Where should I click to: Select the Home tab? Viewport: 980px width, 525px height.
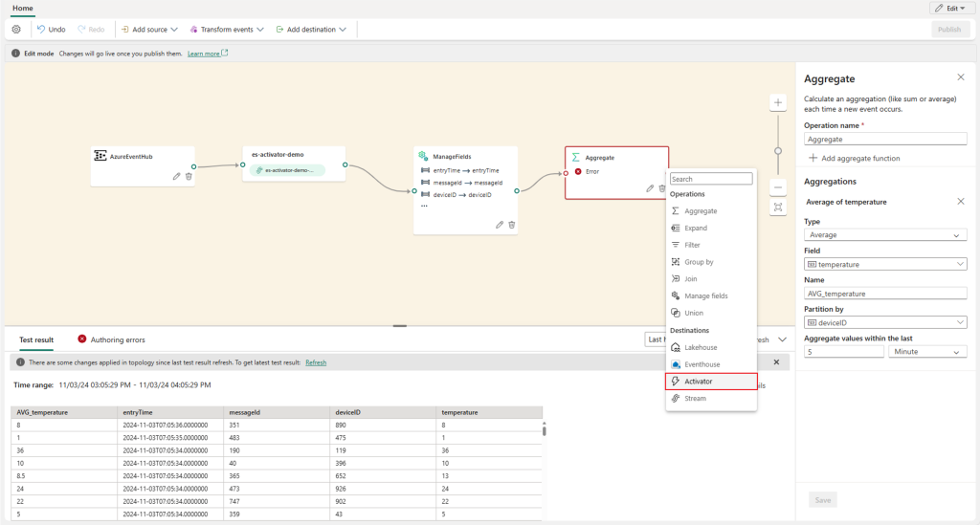coord(23,8)
